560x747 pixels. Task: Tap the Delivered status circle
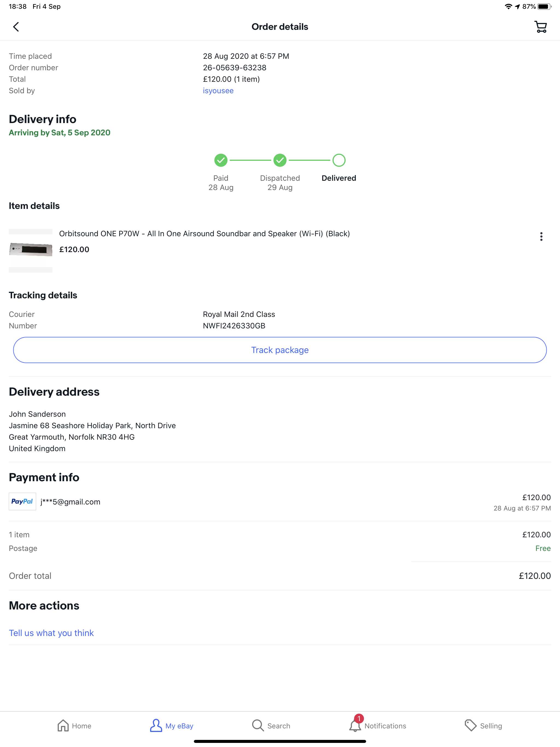coord(339,161)
